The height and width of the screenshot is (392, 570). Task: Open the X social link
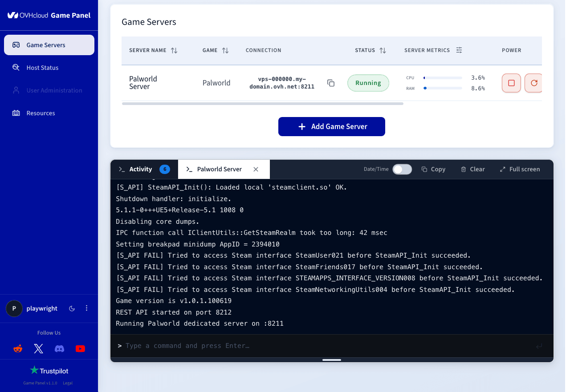click(x=39, y=349)
